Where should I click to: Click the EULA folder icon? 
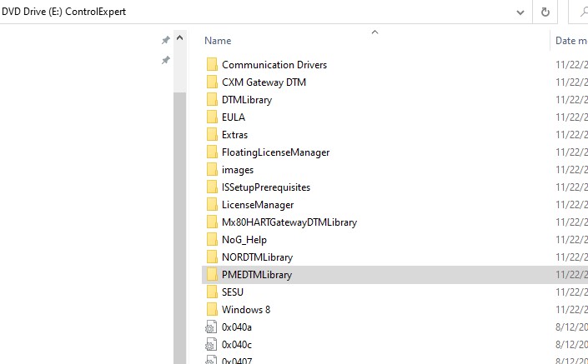[x=212, y=117]
